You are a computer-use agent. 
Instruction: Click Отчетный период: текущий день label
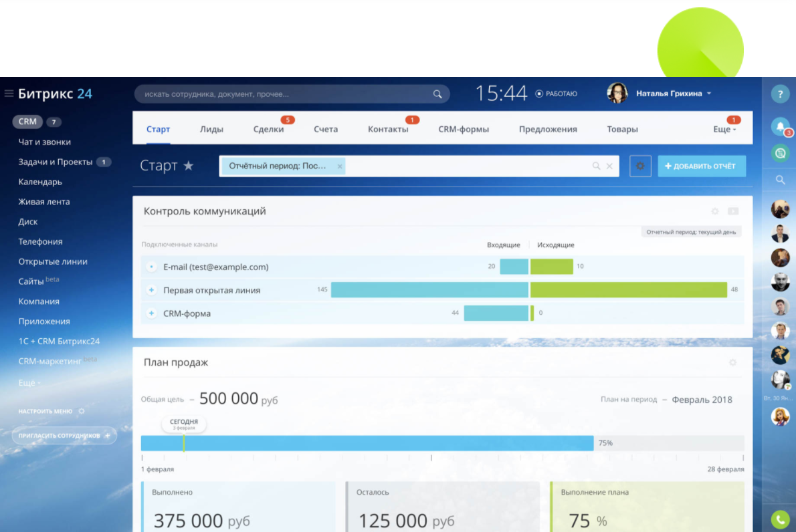691,232
